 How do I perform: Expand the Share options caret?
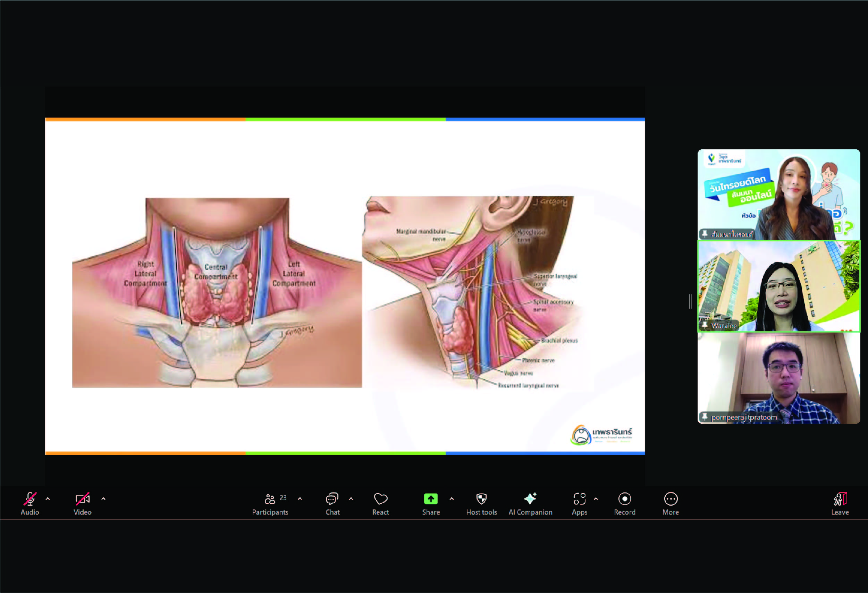coord(452,499)
